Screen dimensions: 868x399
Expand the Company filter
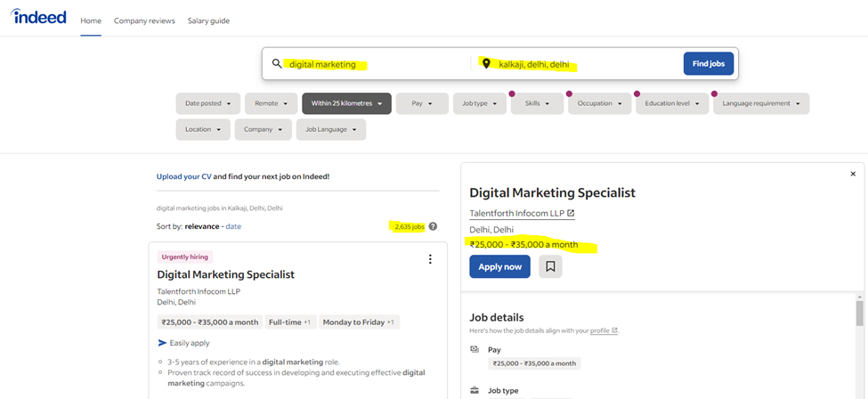(x=263, y=129)
